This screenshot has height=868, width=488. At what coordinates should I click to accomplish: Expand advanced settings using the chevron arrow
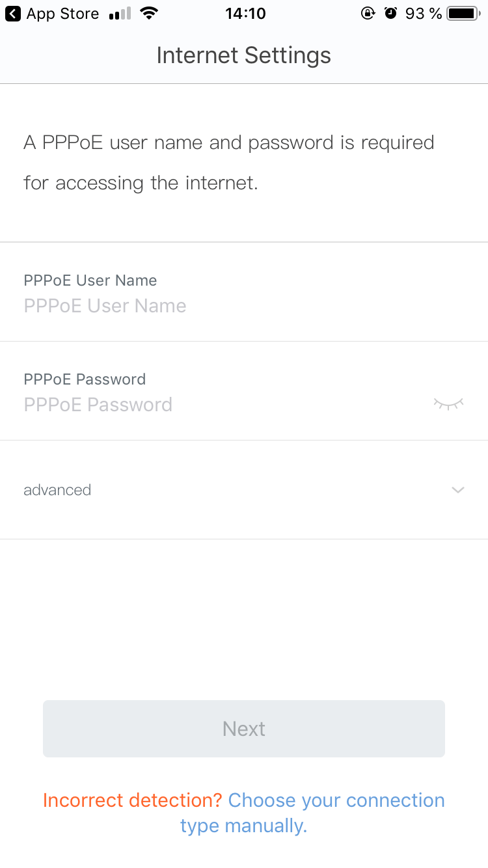point(458,490)
